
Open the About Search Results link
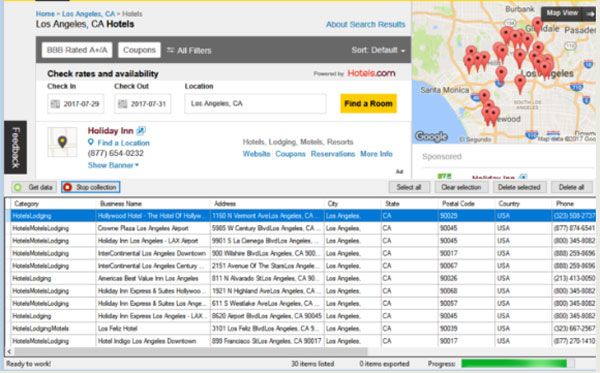click(365, 24)
